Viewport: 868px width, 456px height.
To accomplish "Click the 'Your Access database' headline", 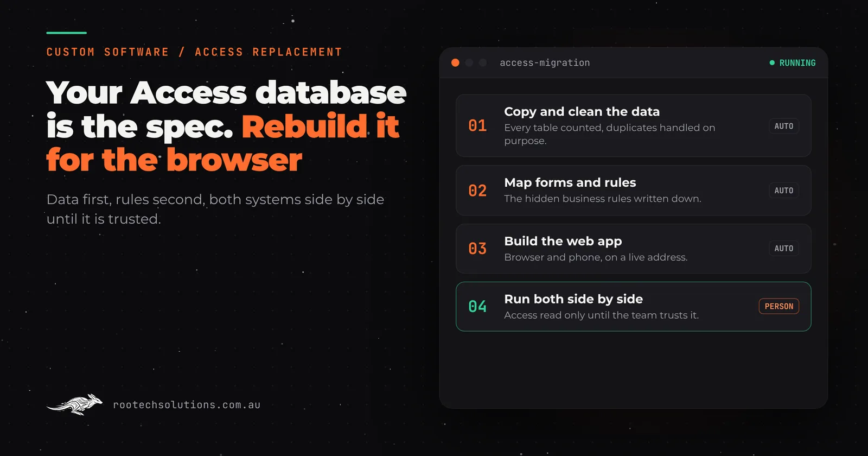I will coord(226,92).
